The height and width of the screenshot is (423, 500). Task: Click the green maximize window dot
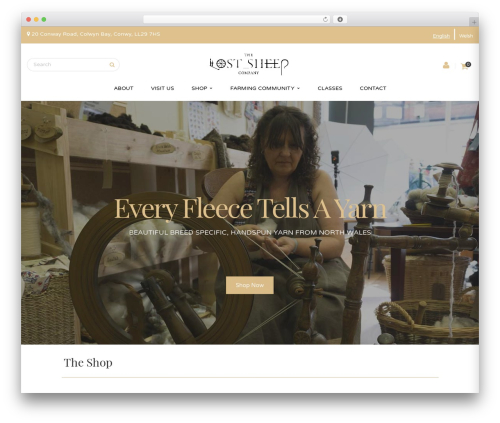pyautogui.click(x=44, y=20)
